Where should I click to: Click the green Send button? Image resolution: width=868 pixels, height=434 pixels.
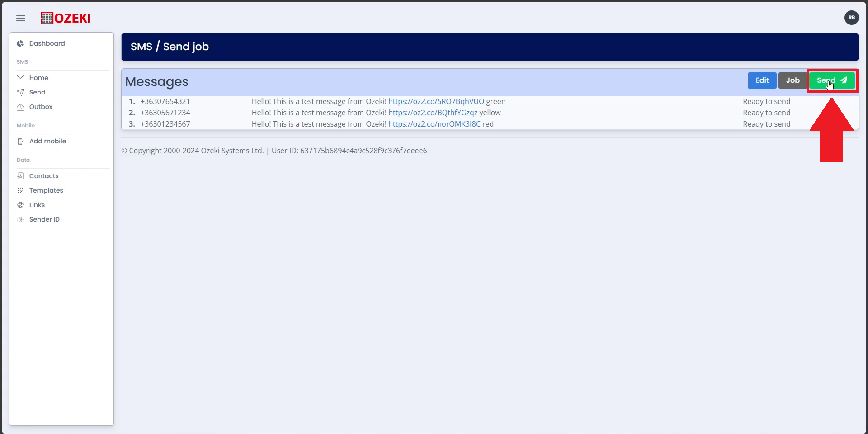[832, 80]
